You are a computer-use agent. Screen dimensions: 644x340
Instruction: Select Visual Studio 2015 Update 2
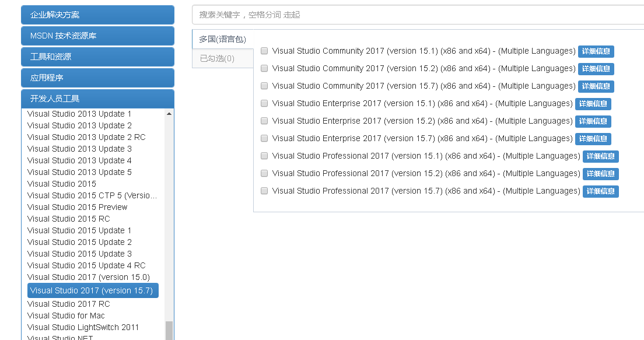pos(79,242)
